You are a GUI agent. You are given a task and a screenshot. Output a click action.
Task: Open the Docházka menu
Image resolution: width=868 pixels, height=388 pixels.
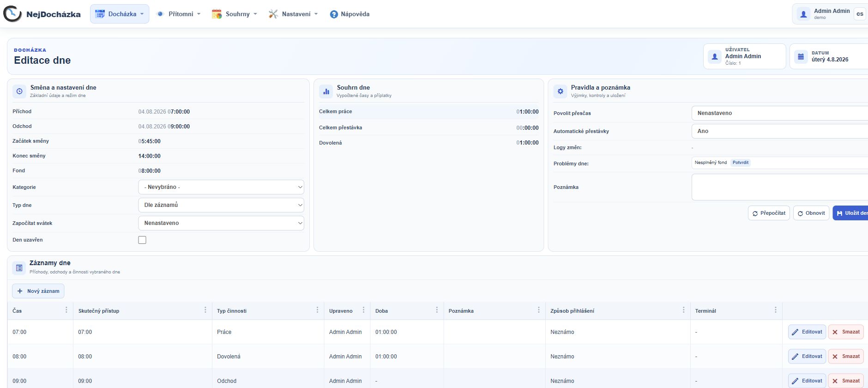[120, 14]
